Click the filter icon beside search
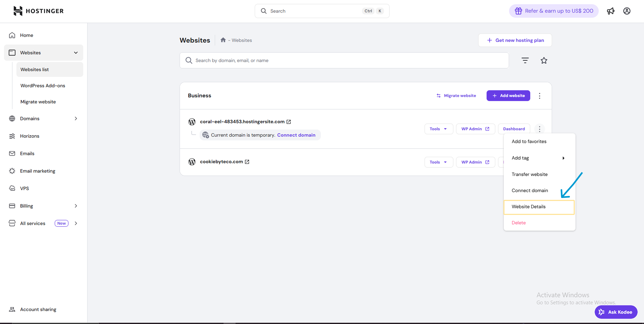 tap(525, 60)
